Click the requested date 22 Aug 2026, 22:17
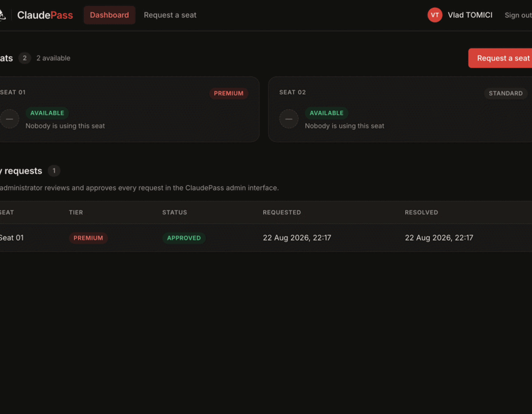The width and height of the screenshot is (532, 414). tap(297, 238)
